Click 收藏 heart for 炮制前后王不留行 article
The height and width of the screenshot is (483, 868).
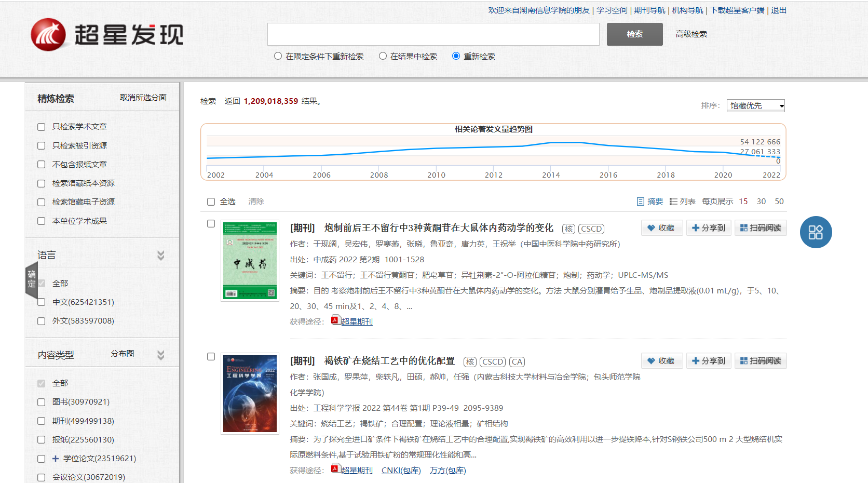[661, 228]
